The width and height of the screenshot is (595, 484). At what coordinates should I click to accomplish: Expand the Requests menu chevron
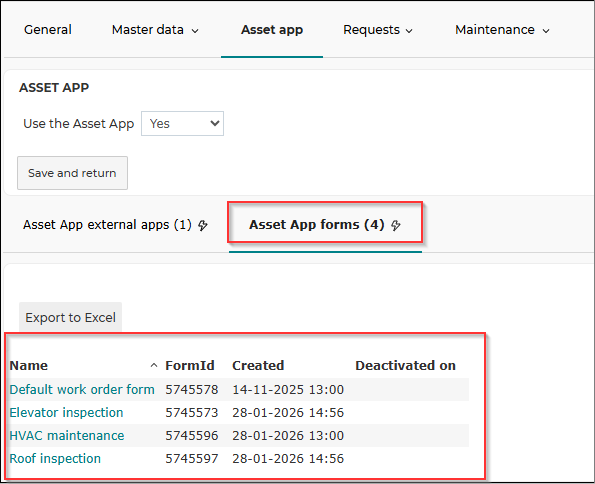[409, 31]
